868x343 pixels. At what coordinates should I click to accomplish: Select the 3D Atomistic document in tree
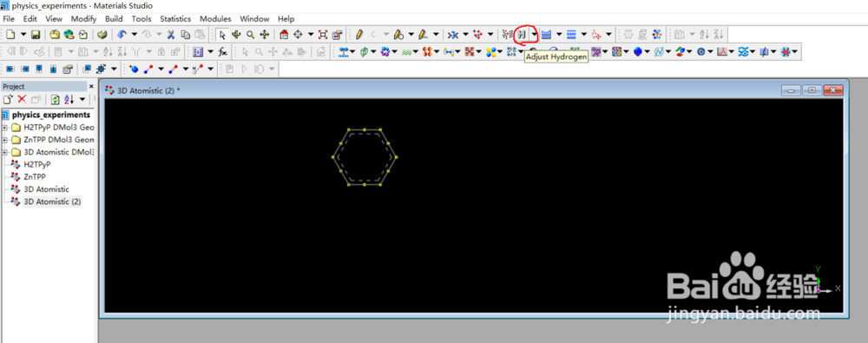47,189
